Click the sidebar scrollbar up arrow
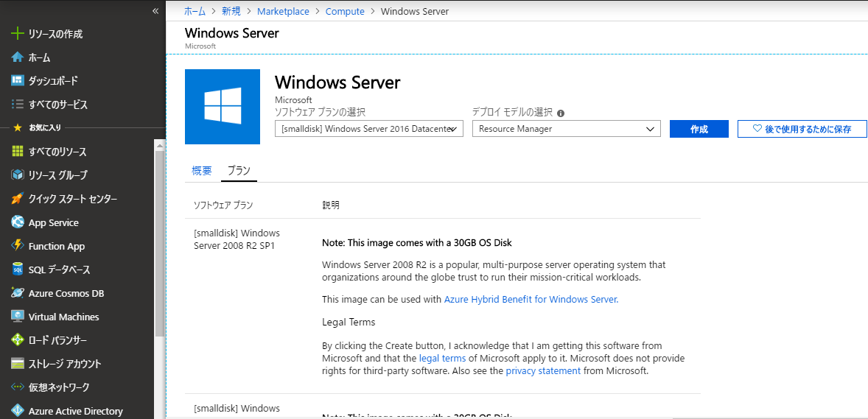The image size is (868, 419). coord(159,146)
